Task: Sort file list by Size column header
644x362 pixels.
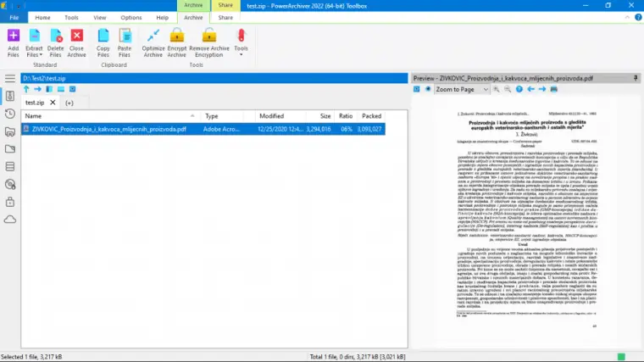Action: click(x=325, y=116)
